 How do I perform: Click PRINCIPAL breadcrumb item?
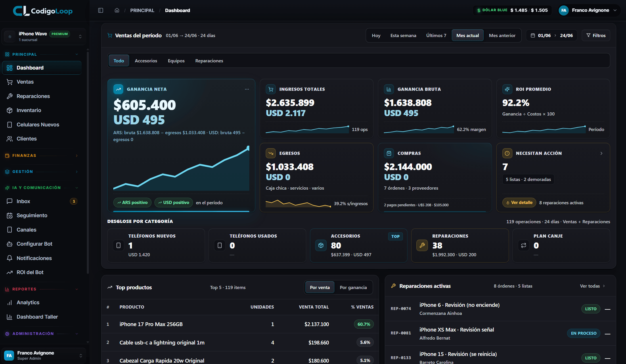click(142, 10)
